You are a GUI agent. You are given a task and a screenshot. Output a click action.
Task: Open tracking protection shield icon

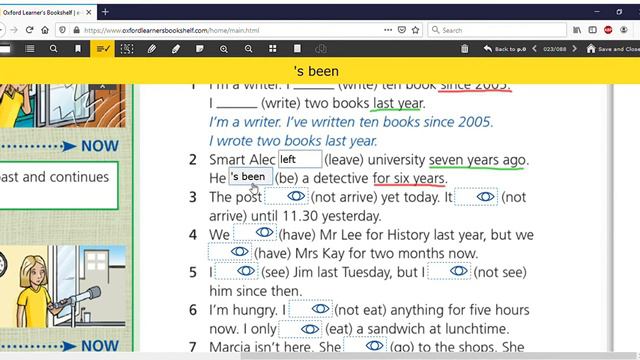(x=62, y=30)
